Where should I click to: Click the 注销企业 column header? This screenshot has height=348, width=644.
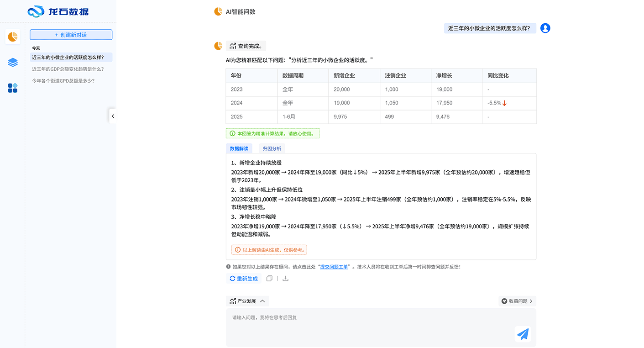405,76
